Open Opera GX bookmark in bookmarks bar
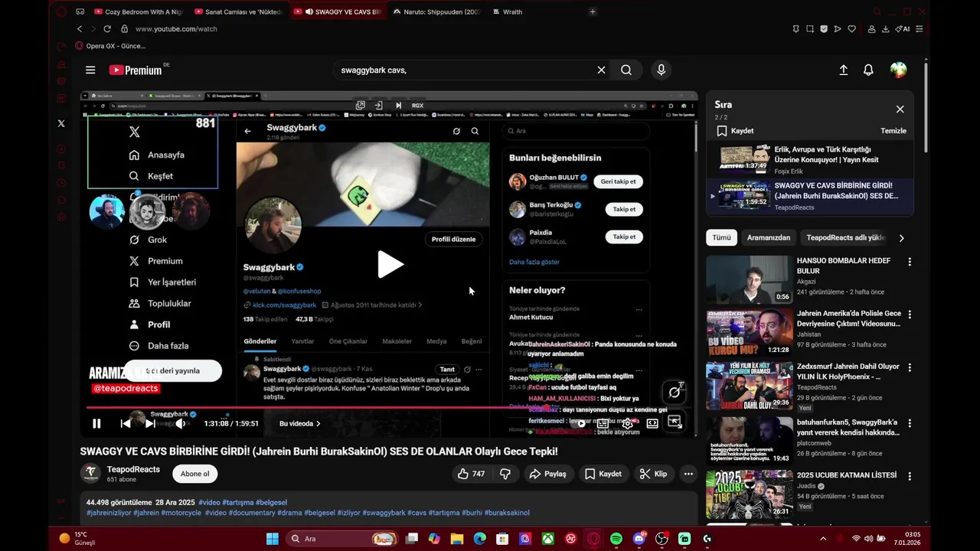Viewport: 980px width, 551px height. (x=109, y=46)
